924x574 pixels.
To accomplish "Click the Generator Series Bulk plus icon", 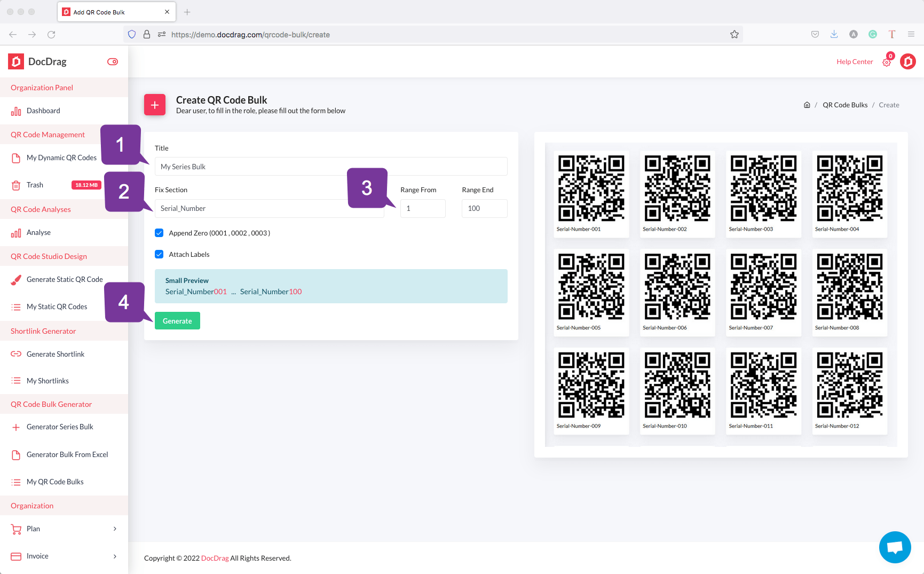I will (x=16, y=427).
